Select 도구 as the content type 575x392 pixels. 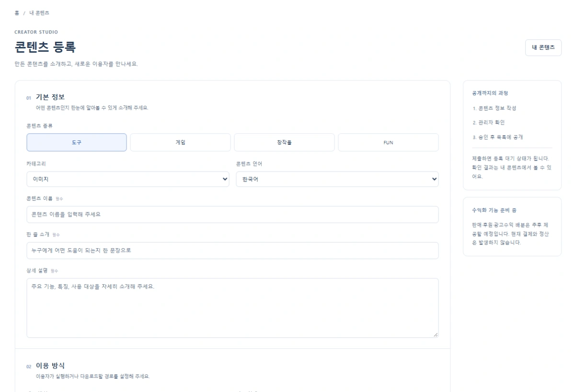77,142
